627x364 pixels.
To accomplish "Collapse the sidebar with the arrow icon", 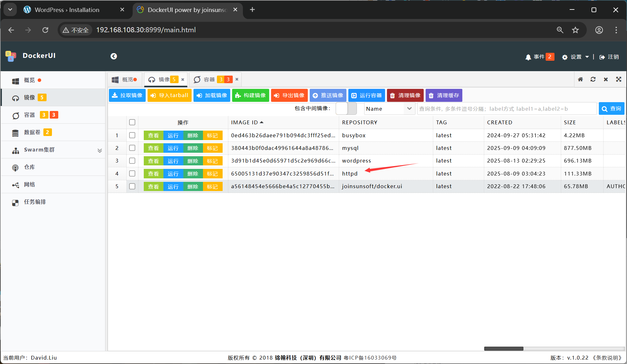I will tap(114, 56).
